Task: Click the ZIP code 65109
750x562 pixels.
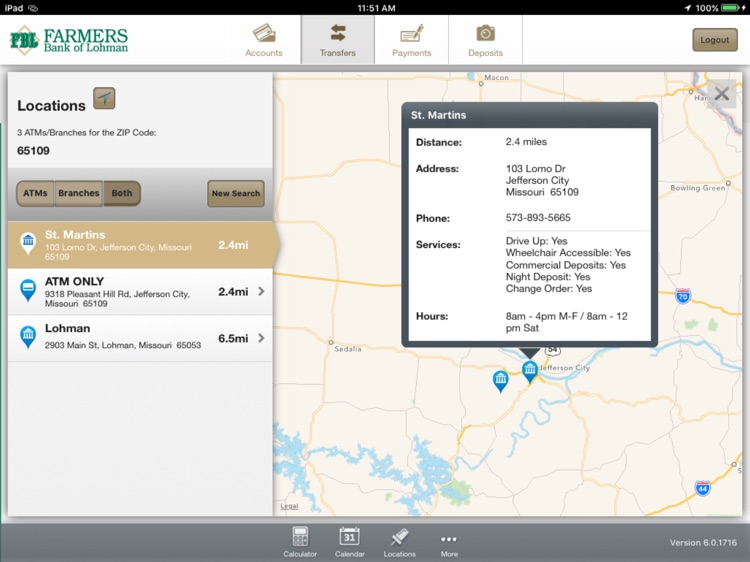Action: click(x=33, y=151)
